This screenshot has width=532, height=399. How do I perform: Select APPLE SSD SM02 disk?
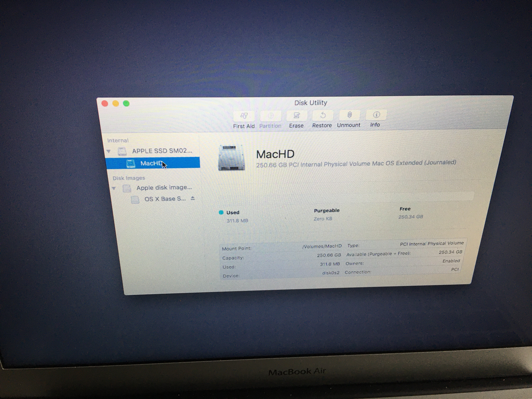162,151
